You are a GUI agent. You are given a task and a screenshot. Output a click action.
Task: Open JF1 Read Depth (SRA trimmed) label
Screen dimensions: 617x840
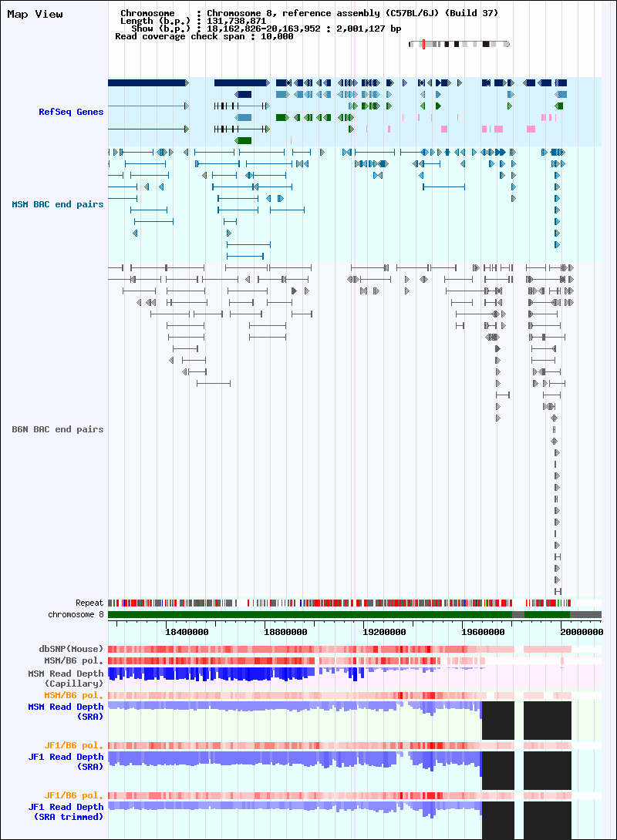[66, 811]
